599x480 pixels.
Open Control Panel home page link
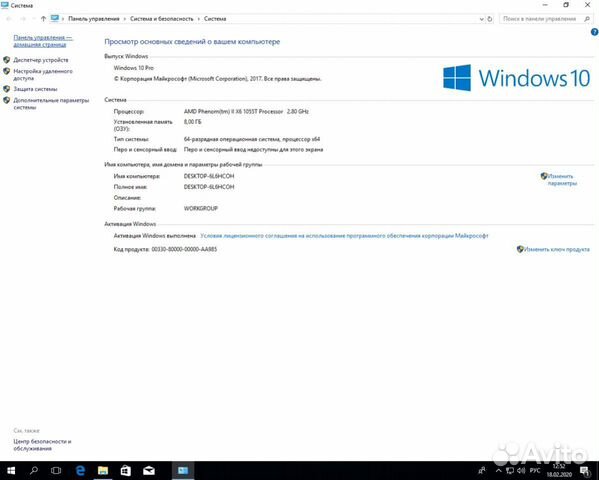(x=43, y=41)
